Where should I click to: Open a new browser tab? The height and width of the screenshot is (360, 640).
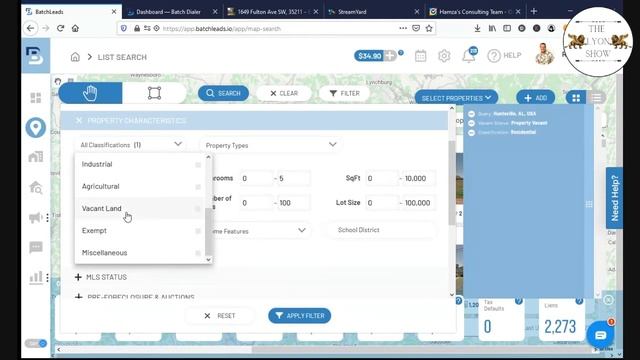coord(534,11)
